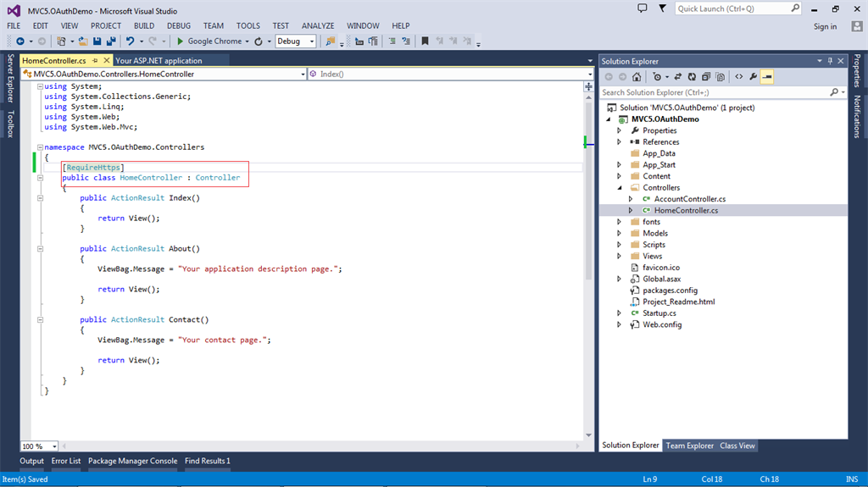Screen dimensions: 868x487
Task: Switch to the Team Explorer tab
Action: pyautogui.click(x=689, y=445)
